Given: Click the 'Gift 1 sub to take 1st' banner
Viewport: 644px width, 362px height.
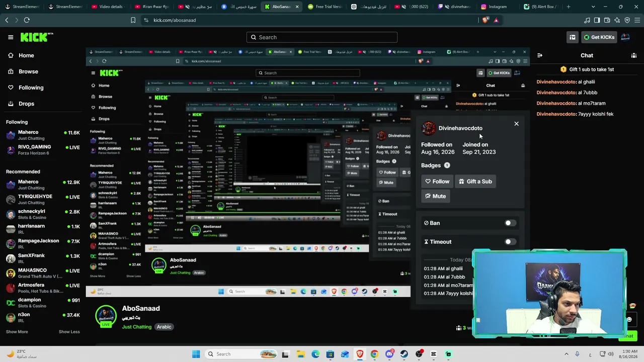Looking at the screenshot, I should [x=587, y=69].
